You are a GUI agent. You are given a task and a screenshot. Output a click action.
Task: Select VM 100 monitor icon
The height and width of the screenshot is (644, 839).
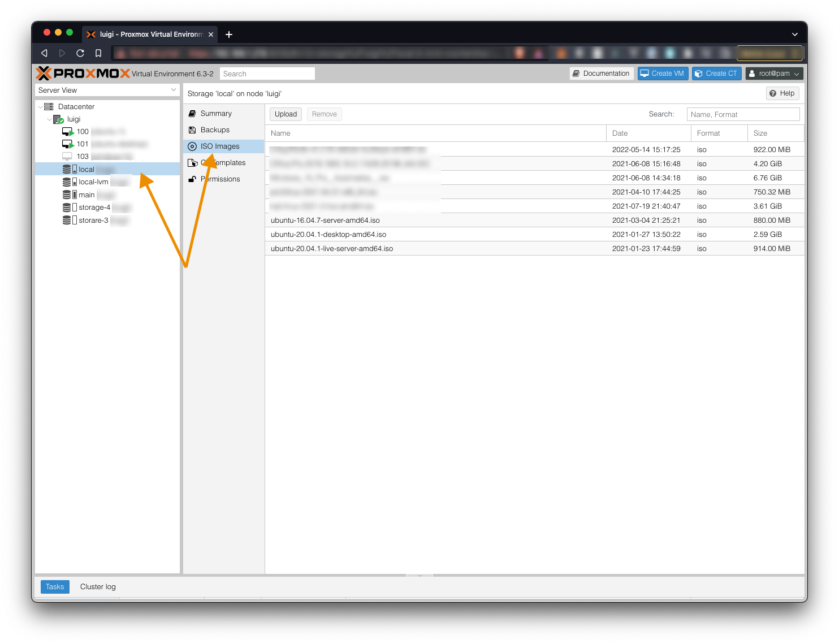[x=68, y=132]
